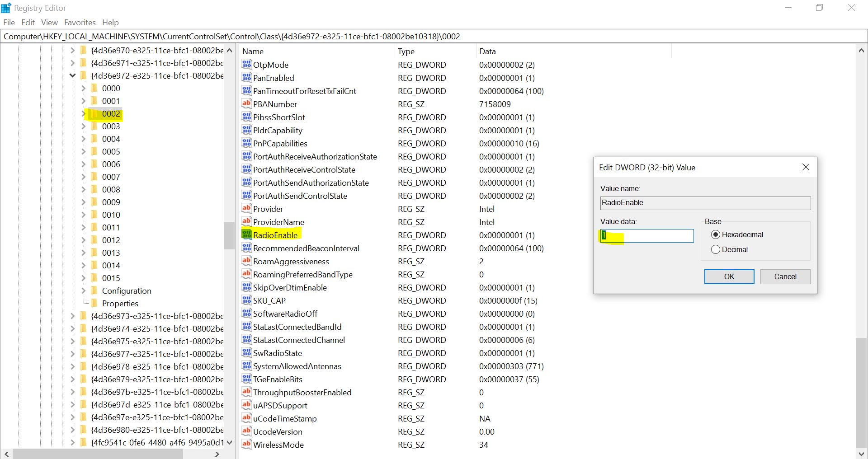Click the string icon beside RoamAggressiveness
The height and width of the screenshot is (459, 868).
(246, 261)
